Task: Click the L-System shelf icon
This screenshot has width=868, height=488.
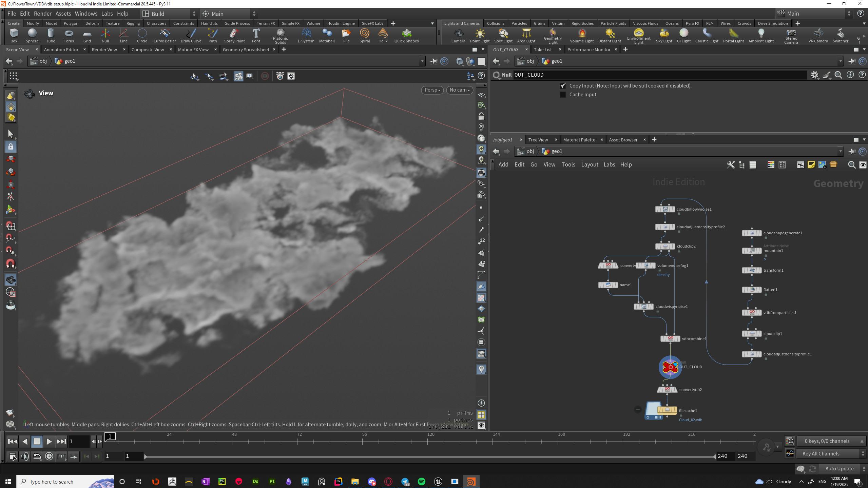Action: point(306,36)
